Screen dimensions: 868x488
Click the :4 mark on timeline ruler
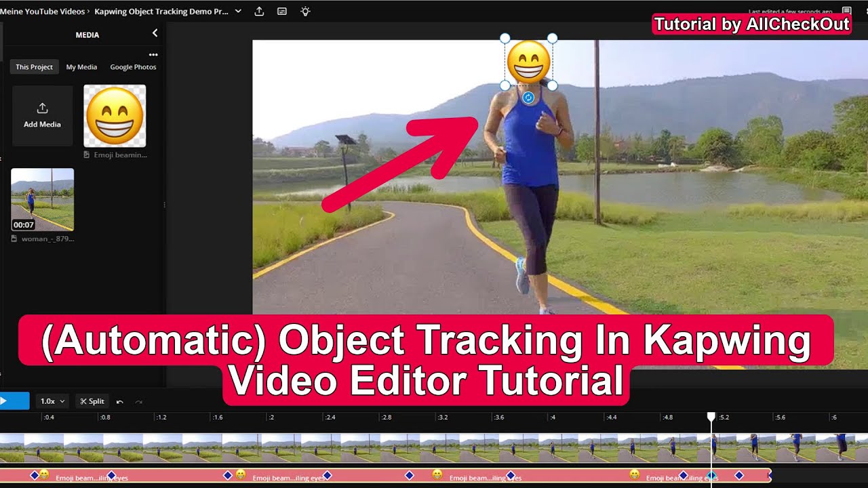click(x=553, y=418)
